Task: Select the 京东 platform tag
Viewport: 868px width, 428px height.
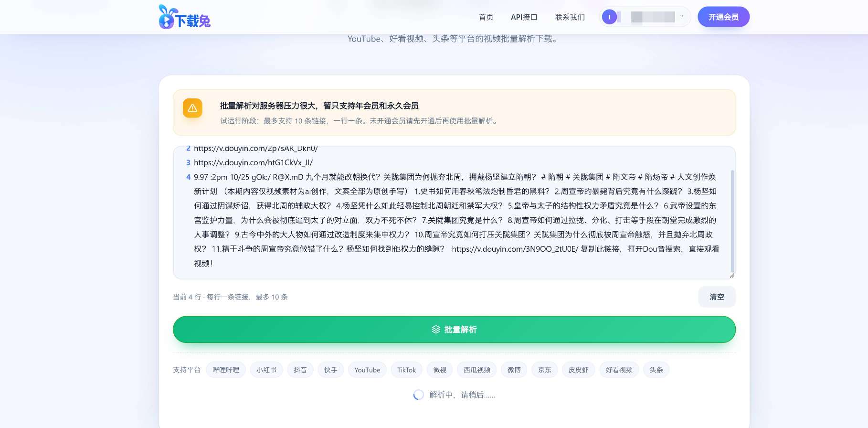Action: (545, 370)
